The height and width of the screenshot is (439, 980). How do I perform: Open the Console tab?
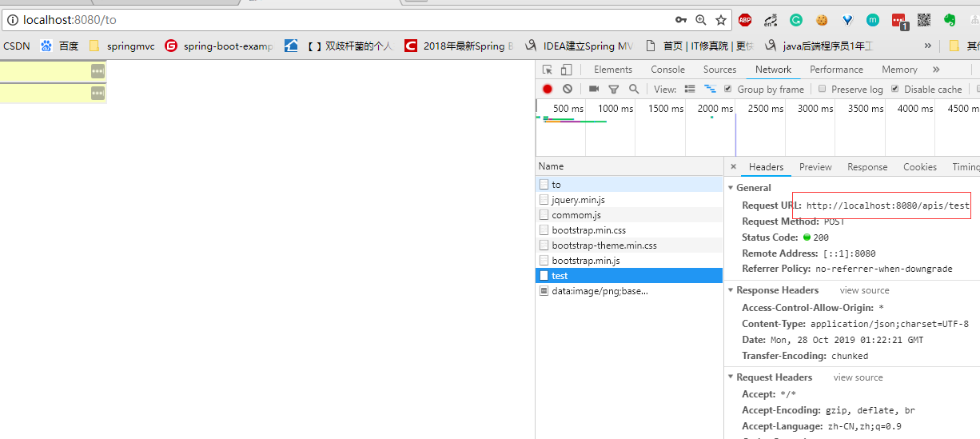667,70
